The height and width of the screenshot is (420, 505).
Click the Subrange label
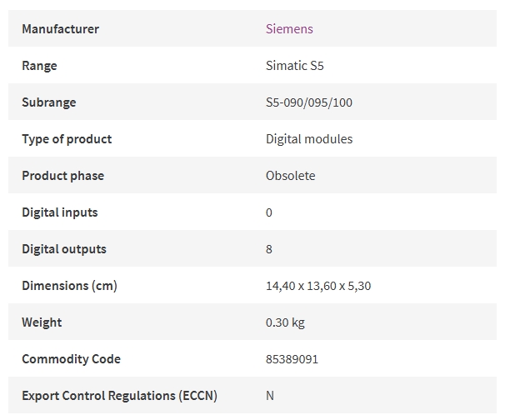(x=49, y=102)
